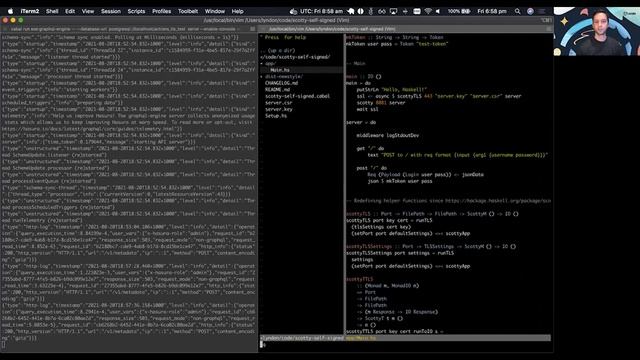Open Spotlight search magnifier icon

[x=518, y=11]
